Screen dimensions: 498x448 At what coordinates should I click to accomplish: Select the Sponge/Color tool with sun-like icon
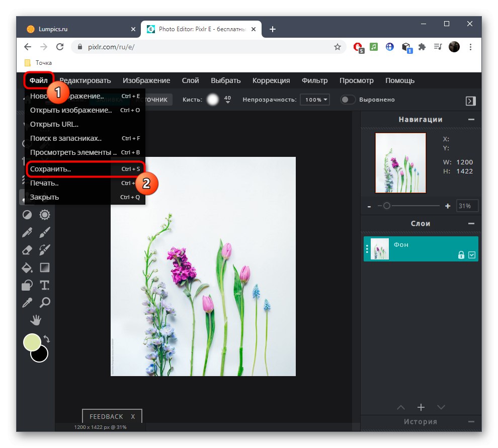click(44, 215)
